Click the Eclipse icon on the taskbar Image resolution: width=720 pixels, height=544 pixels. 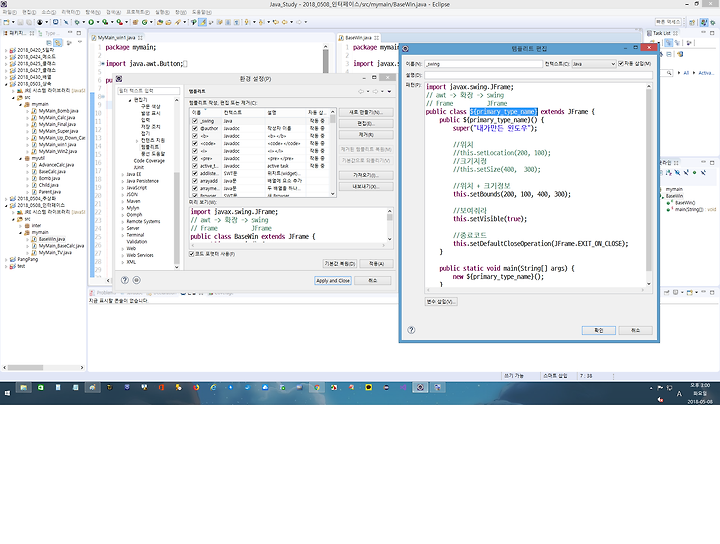click(420, 388)
